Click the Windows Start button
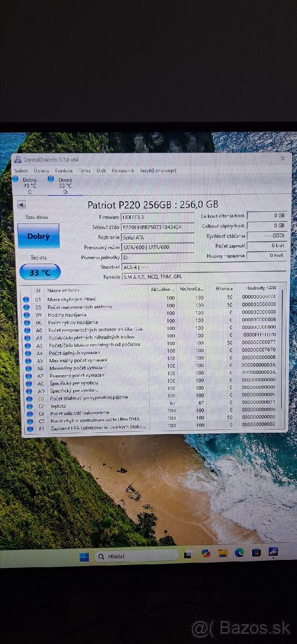 (85, 557)
